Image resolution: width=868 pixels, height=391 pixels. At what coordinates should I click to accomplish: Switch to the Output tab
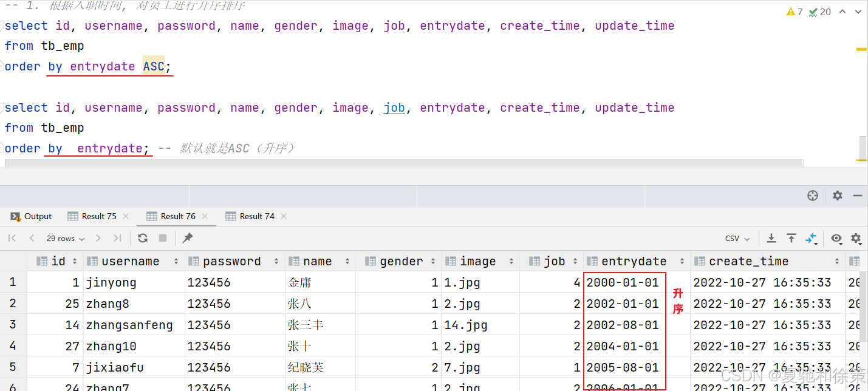(x=32, y=216)
